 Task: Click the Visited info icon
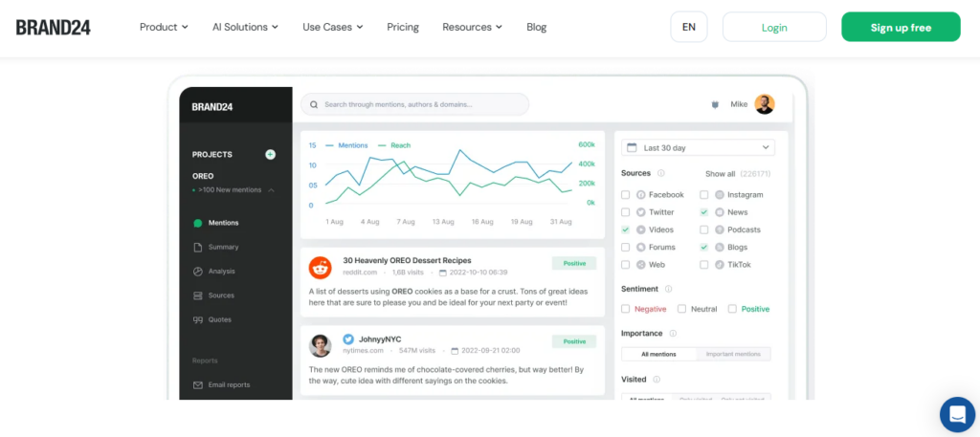click(657, 380)
